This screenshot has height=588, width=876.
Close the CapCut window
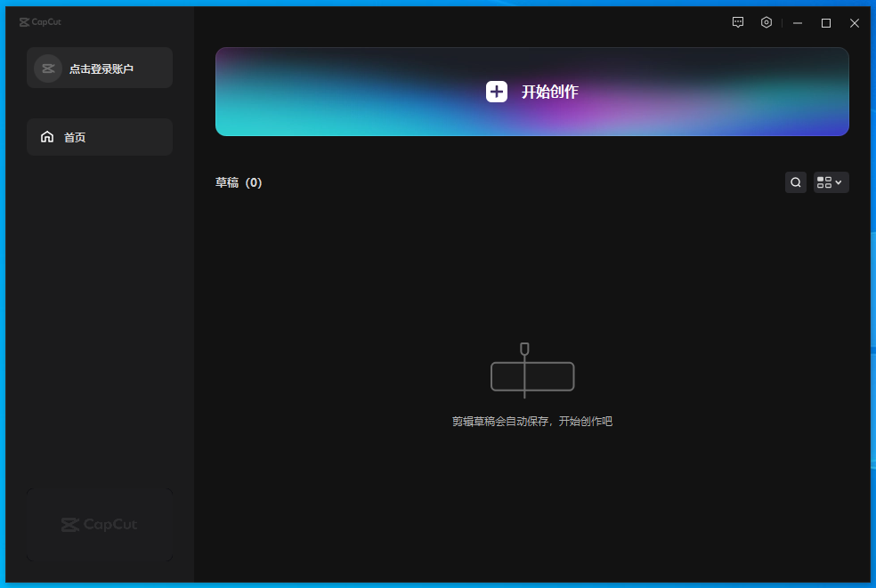click(x=855, y=23)
